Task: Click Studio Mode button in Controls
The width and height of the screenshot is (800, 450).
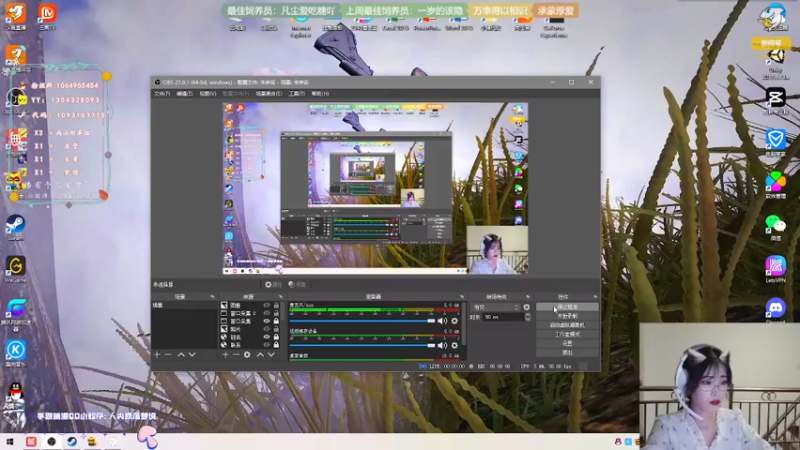Action: pyautogui.click(x=567, y=334)
